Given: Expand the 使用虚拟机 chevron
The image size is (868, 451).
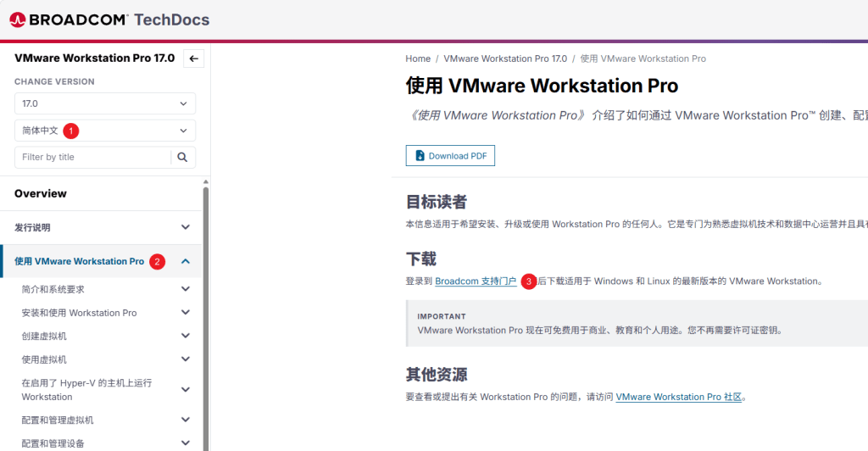Looking at the screenshot, I should coord(186,359).
